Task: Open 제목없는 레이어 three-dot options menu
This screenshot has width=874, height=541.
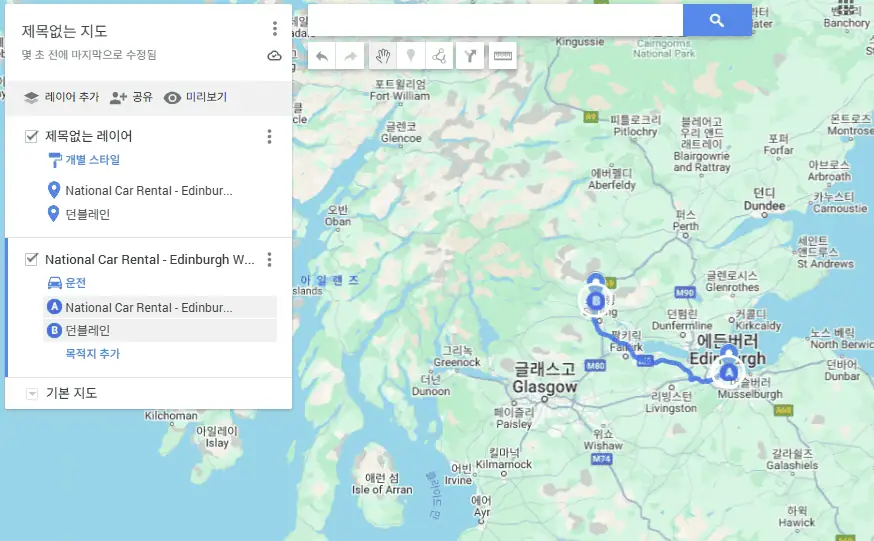Action: click(x=269, y=137)
